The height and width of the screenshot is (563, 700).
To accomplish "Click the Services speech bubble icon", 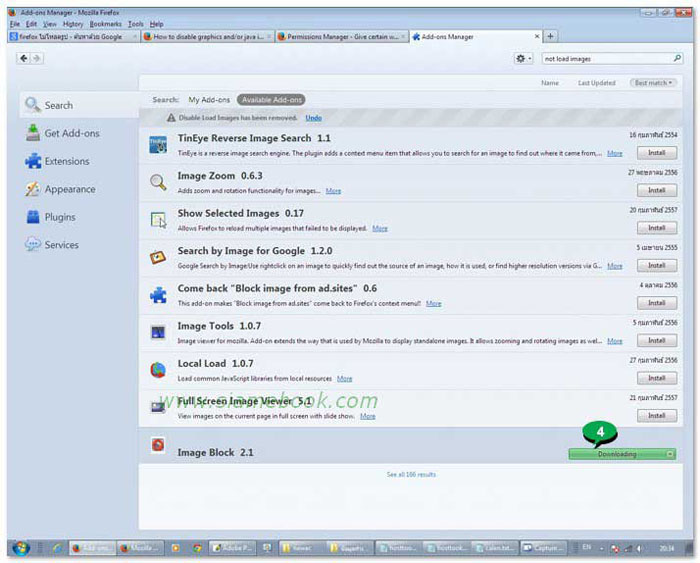I will [33, 244].
